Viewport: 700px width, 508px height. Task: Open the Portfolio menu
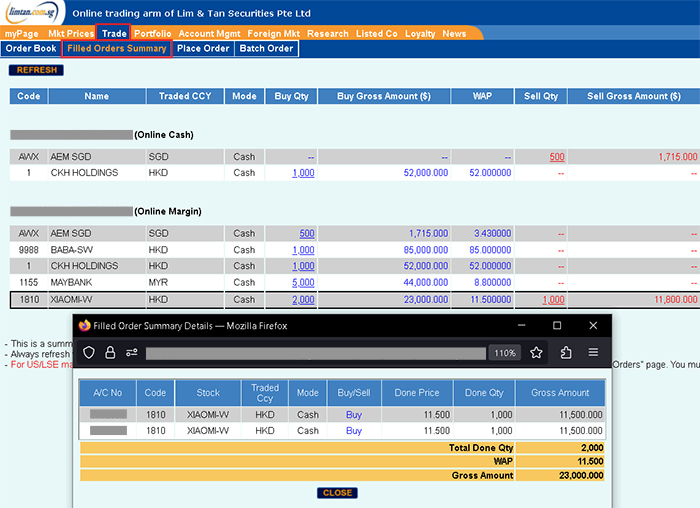pos(153,33)
